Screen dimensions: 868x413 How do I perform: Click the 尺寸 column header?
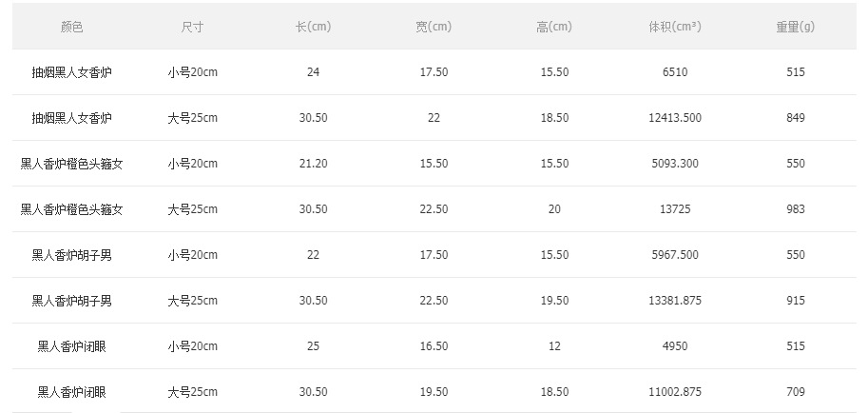(x=192, y=27)
